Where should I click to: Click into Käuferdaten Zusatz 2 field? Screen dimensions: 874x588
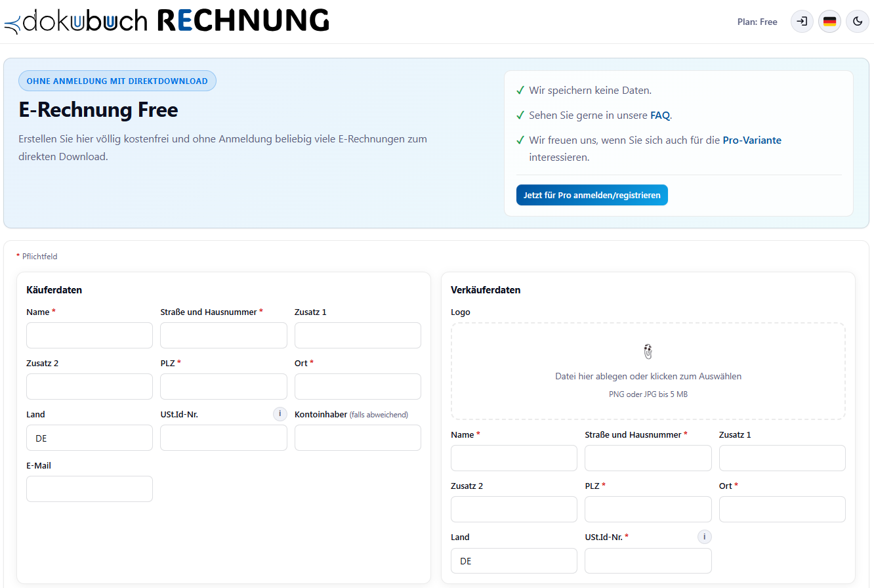coord(89,387)
